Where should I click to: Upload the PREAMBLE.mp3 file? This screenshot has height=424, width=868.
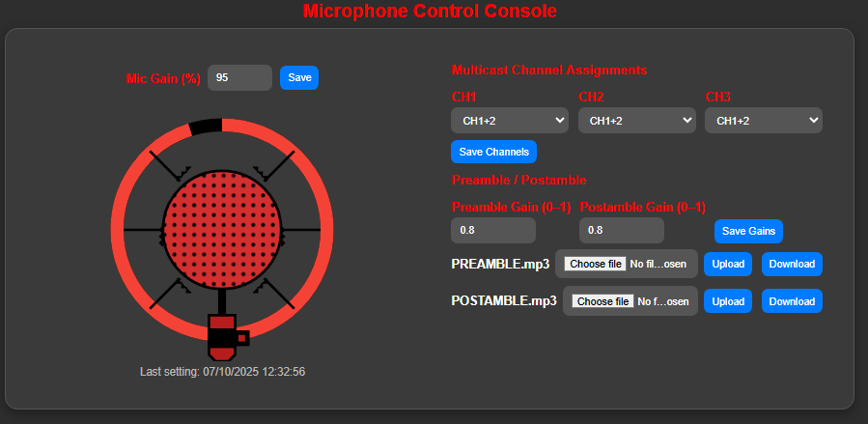tap(728, 264)
